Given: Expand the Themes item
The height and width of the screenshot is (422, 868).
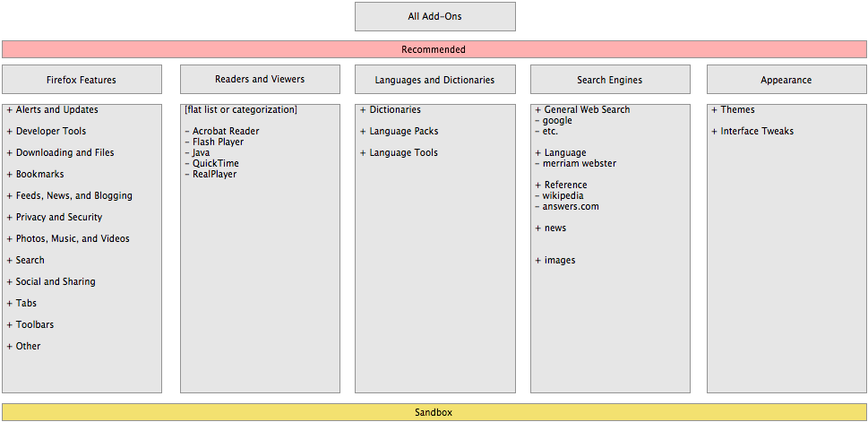Looking at the screenshot, I should click(736, 109).
